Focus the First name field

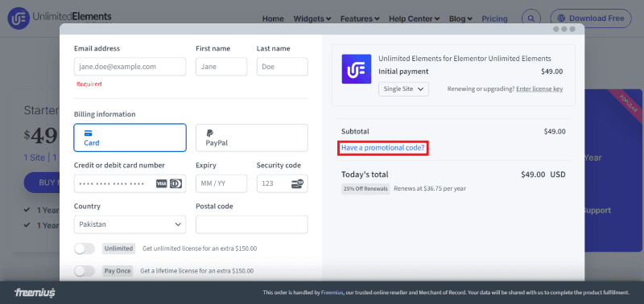pyautogui.click(x=221, y=67)
